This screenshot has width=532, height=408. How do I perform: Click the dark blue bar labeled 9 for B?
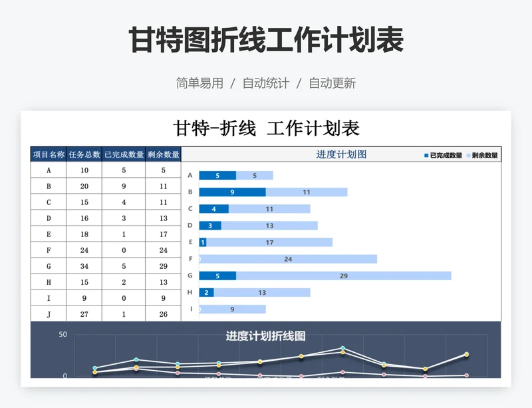[232, 192]
